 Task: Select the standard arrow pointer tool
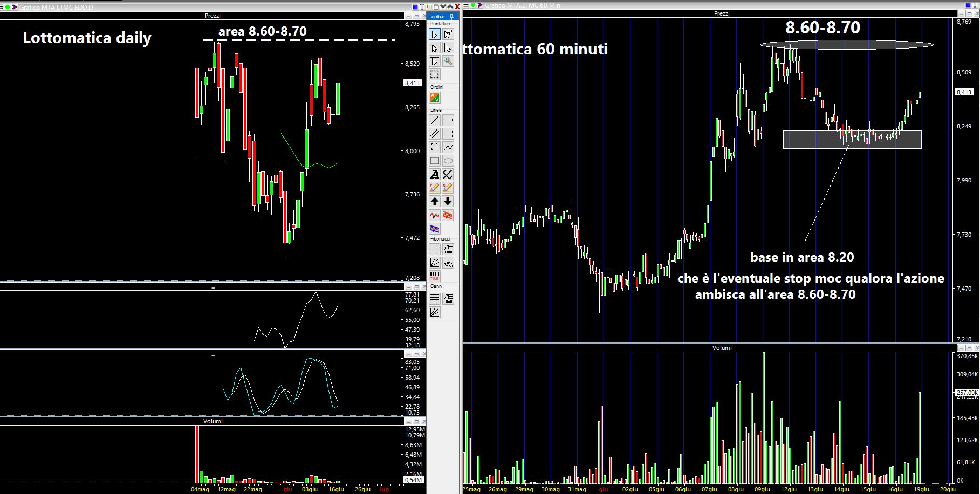pyautogui.click(x=435, y=35)
